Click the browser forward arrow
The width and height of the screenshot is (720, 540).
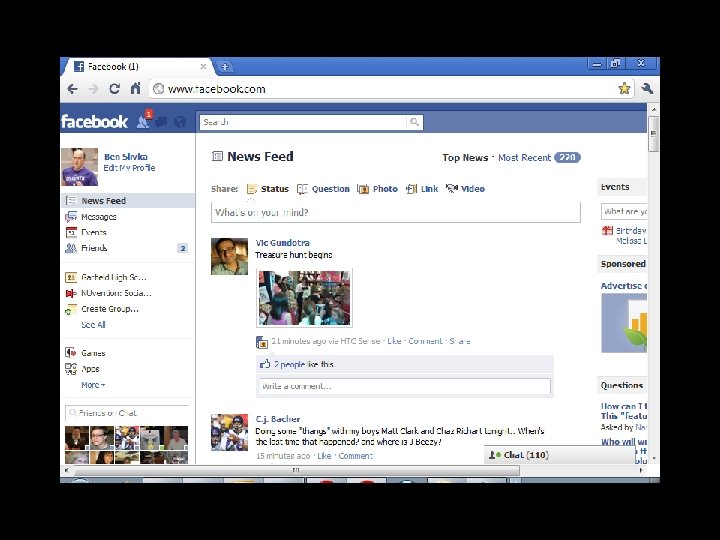[93, 89]
